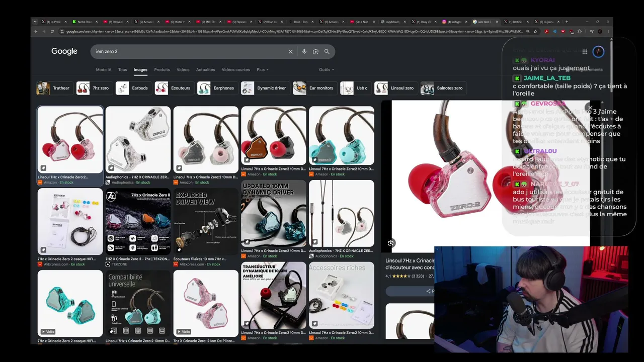Open 'Écouteurs filaires 10 mm 7Hz x...' link

(x=200, y=259)
